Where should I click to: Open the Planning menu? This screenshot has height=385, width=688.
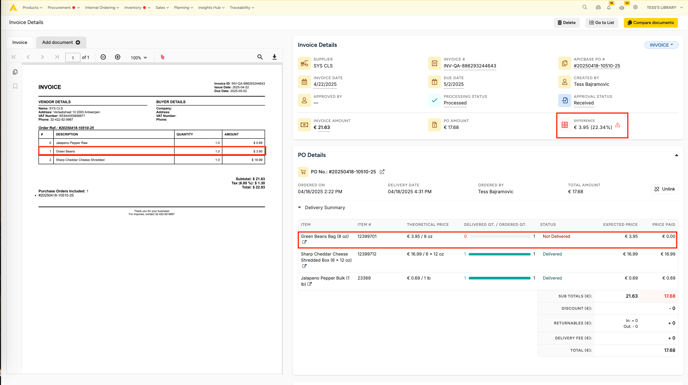coord(183,8)
